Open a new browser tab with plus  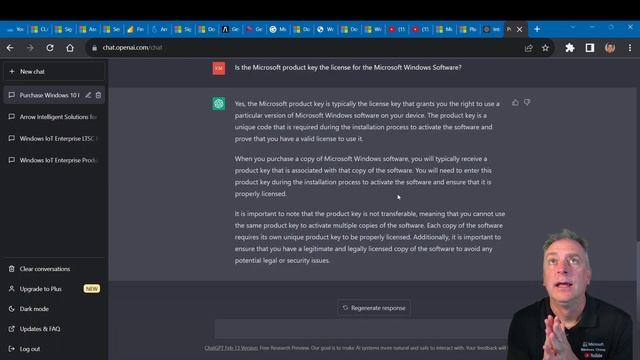[537, 29]
